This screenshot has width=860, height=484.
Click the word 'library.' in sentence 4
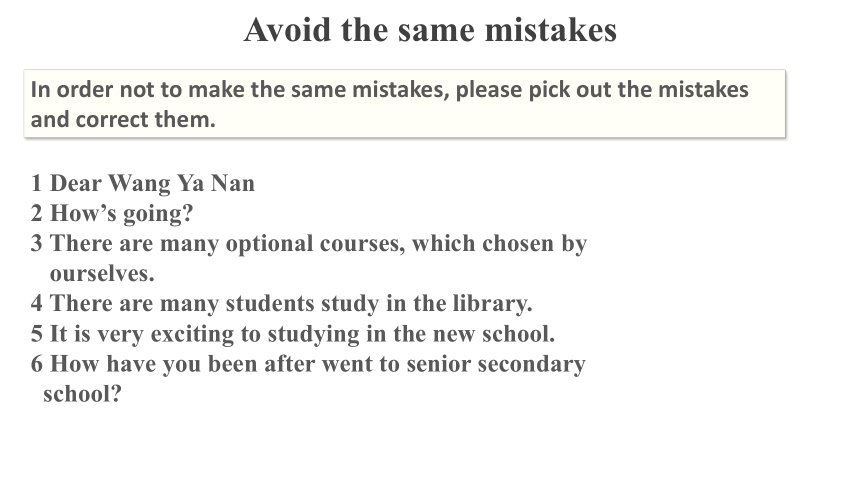[x=493, y=304]
